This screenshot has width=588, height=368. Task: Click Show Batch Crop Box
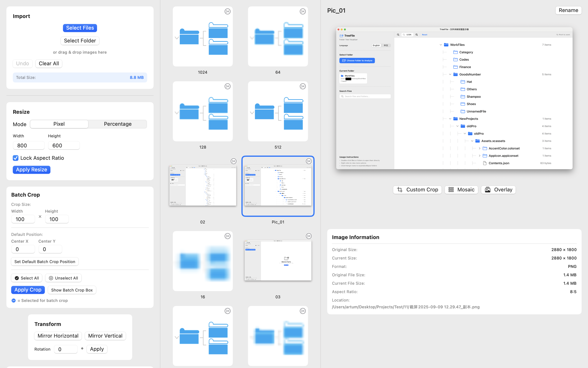pyautogui.click(x=72, y=290)
